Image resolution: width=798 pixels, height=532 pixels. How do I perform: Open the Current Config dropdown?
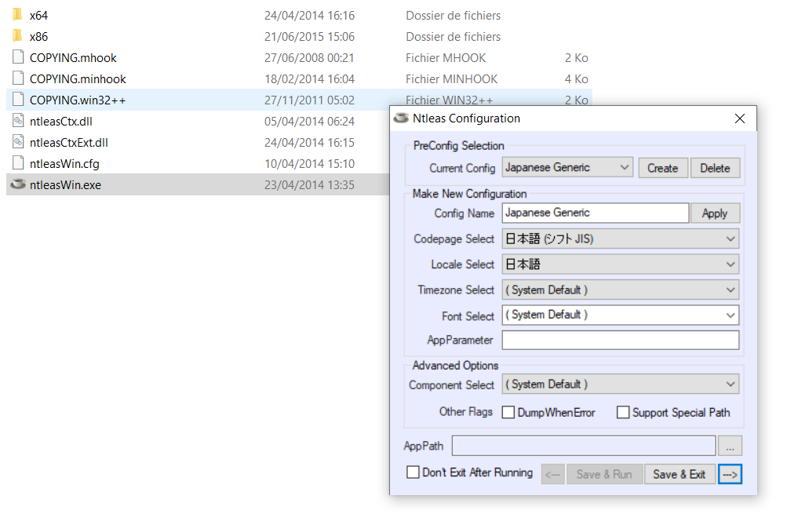567,167
